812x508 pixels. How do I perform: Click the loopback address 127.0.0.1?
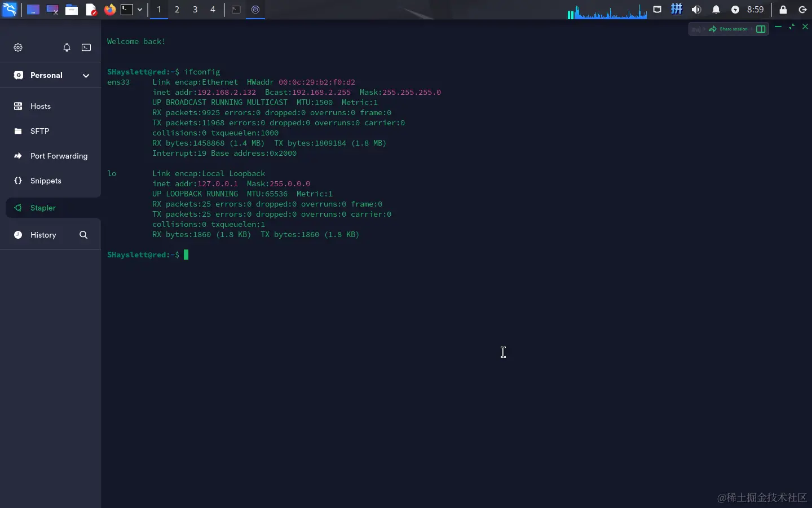coord(218,183)
